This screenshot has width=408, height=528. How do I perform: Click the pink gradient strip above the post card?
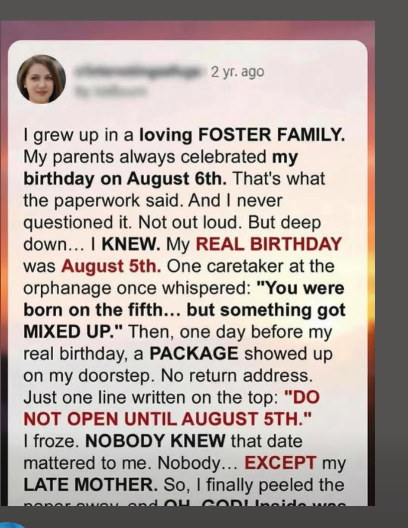click(x=188, y=30)
